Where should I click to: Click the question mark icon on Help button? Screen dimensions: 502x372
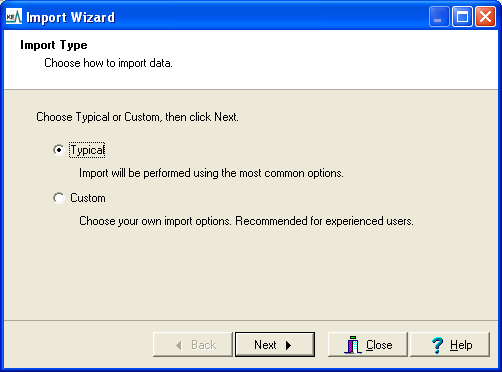[x=437, y=345]
